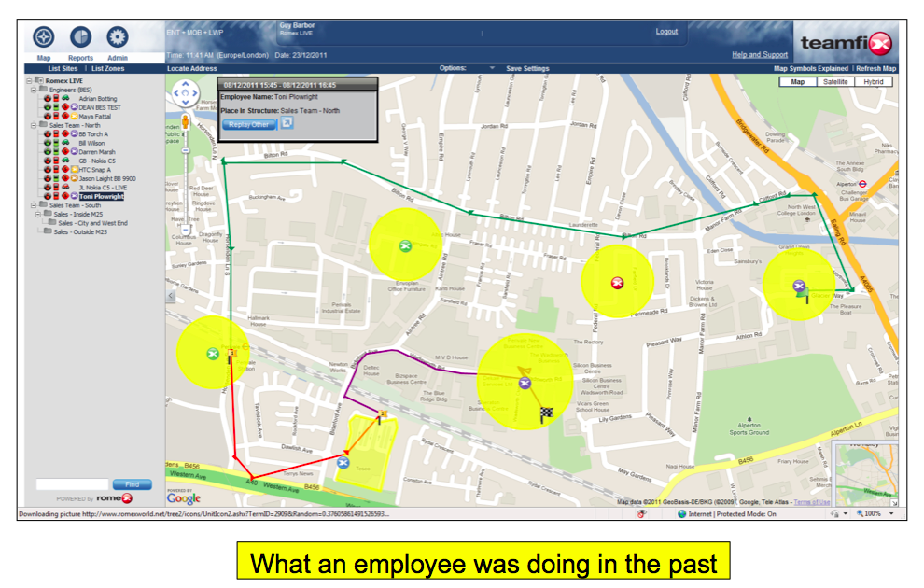Click the red car icon beside JL Nokia C5 - LIVE
The width and height of the screenshot is (924, 588).
pyautogui.click(x=65, y=188)
